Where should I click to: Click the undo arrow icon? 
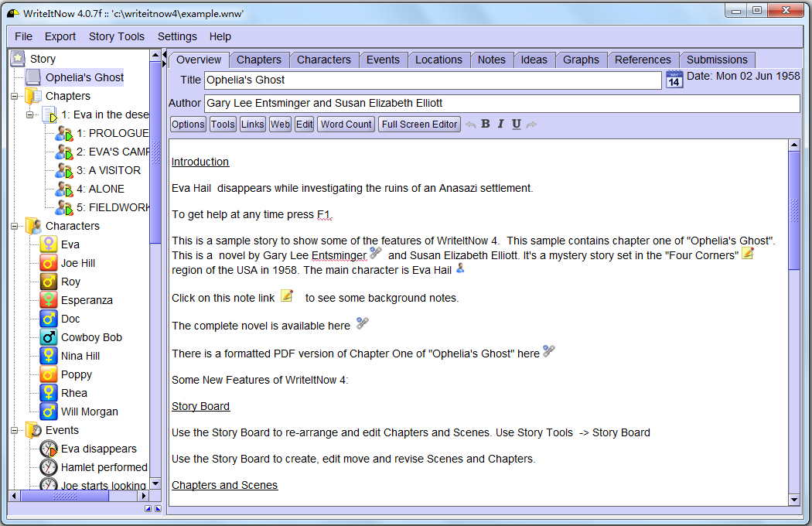471,125
